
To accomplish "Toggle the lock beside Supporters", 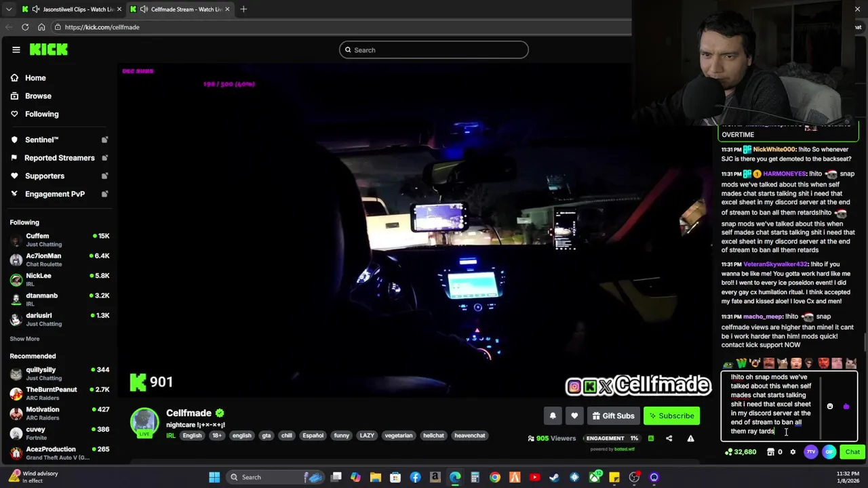I will (x=104, y=176).
